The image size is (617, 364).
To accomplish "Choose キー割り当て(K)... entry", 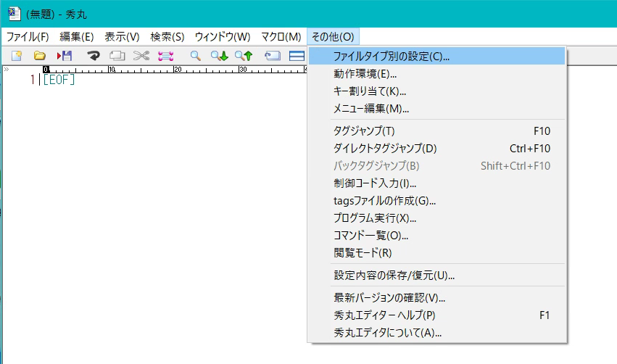I will [436, 91].
